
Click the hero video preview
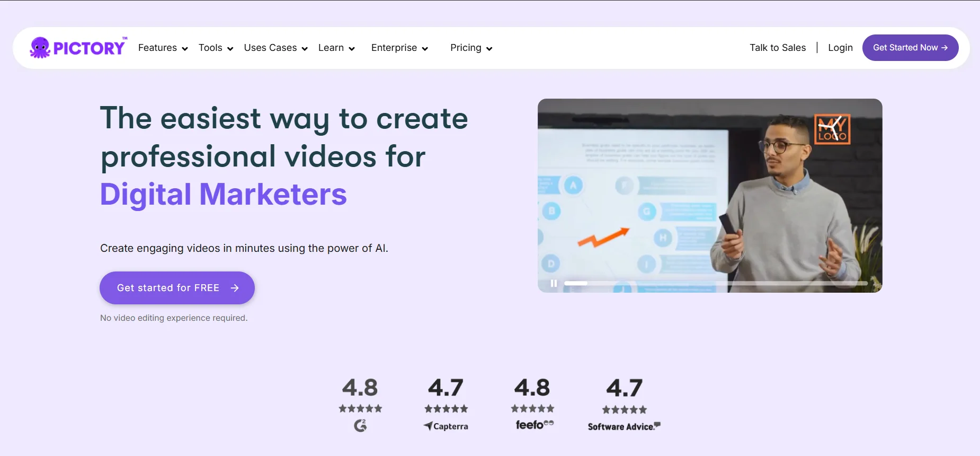tap(710, 196)
